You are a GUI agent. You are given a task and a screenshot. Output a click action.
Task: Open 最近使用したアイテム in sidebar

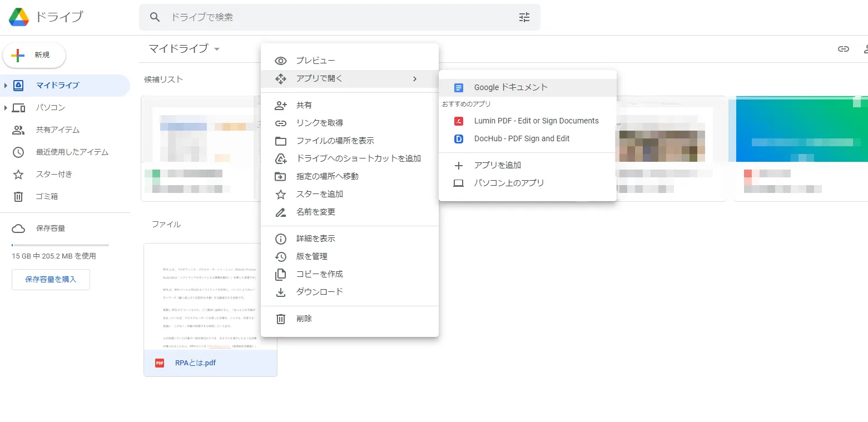coord(65,152)
